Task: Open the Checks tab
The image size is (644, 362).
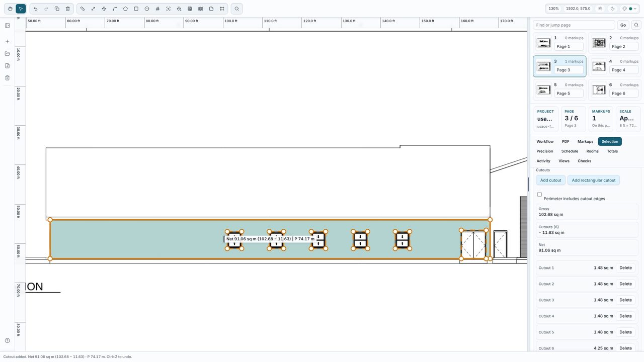Action: pos(584,161)
